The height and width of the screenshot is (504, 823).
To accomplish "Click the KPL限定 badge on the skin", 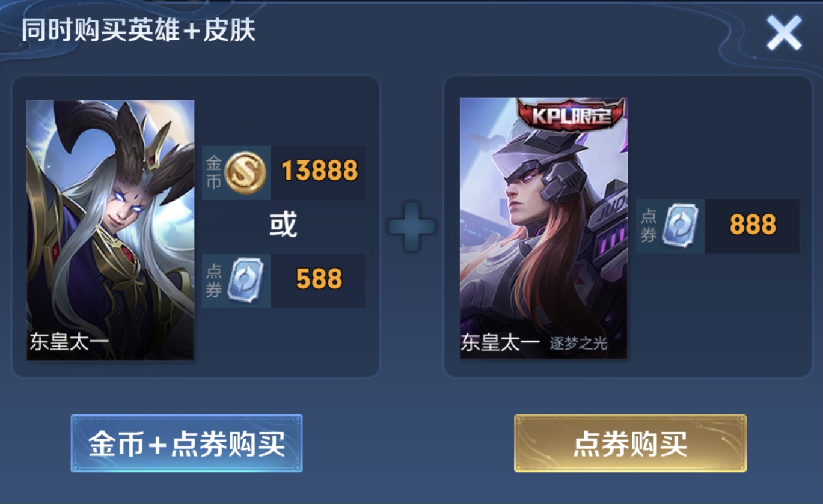I will point(571,114).
